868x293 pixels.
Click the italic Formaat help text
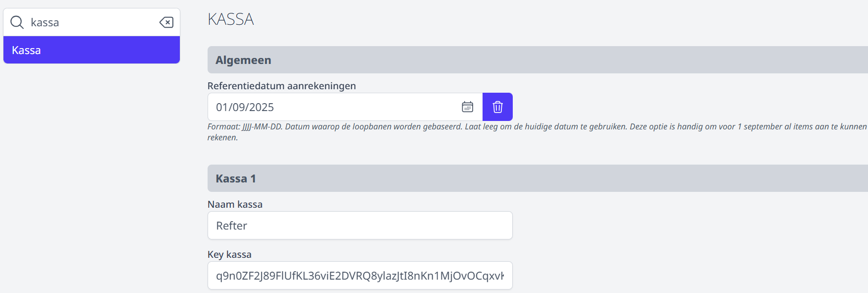pyautogui.click(x=537, y=132)
